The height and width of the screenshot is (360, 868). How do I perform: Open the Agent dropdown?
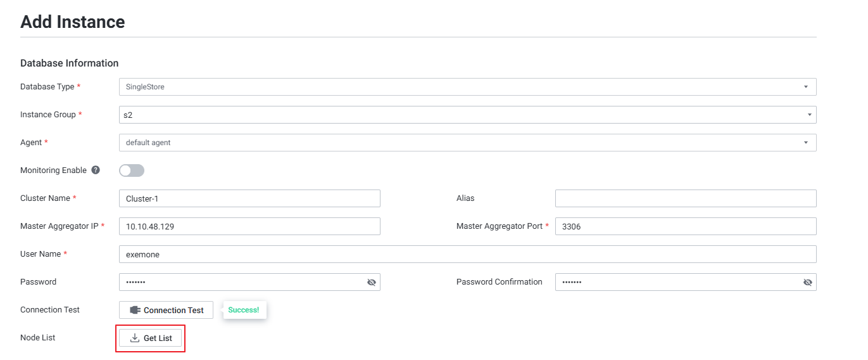pos(467,143)
